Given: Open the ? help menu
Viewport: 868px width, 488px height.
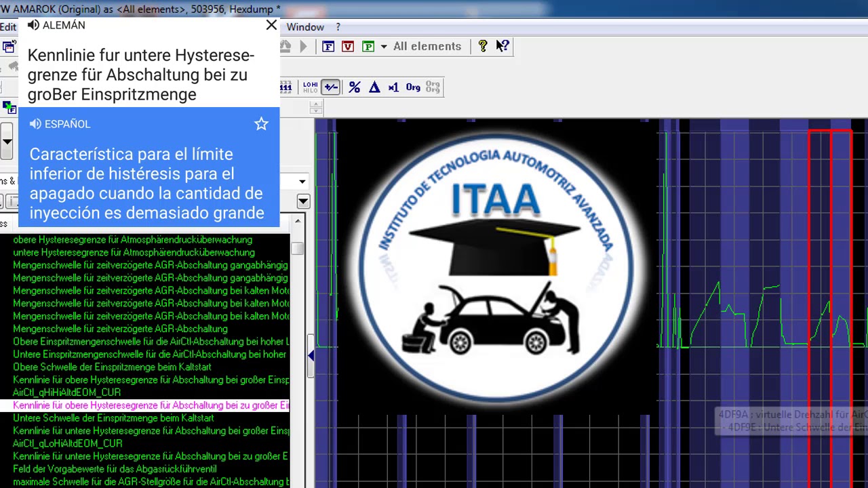Looking at the screenshot, I should pos(338,27).
